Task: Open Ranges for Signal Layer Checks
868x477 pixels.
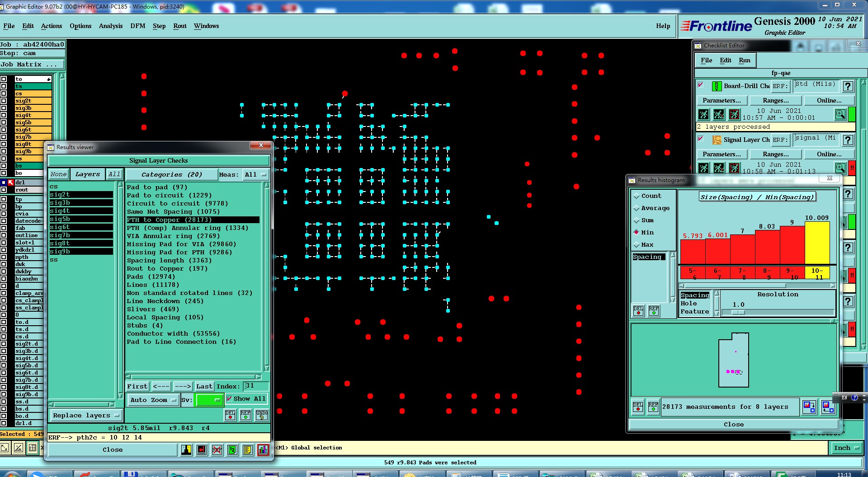Action: pyautogui.click(x=775, y=154)
